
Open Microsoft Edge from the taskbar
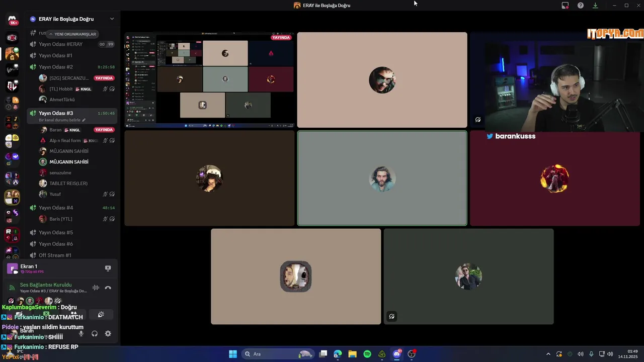tap(338, 354)
